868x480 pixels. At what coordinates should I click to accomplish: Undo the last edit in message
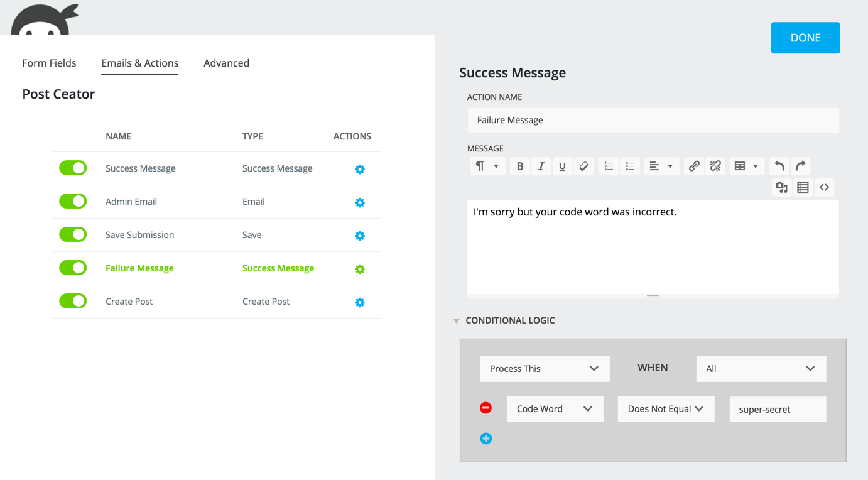point(779,166)
